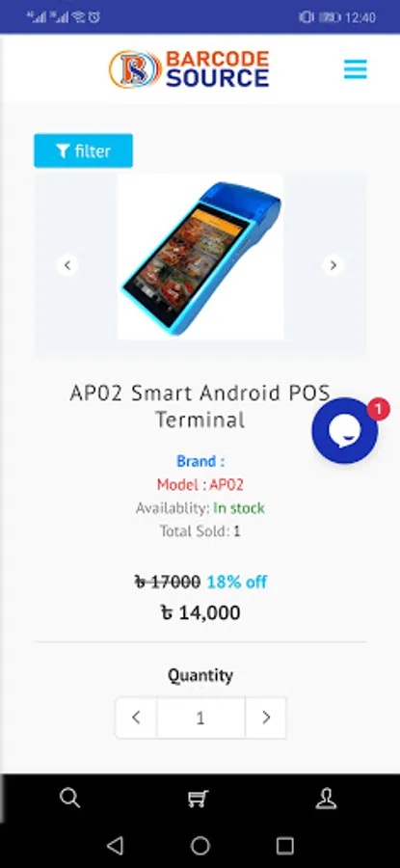The image size is (400, 868).
Task: Tap the Android recent apps button
Action: point(285,845)
